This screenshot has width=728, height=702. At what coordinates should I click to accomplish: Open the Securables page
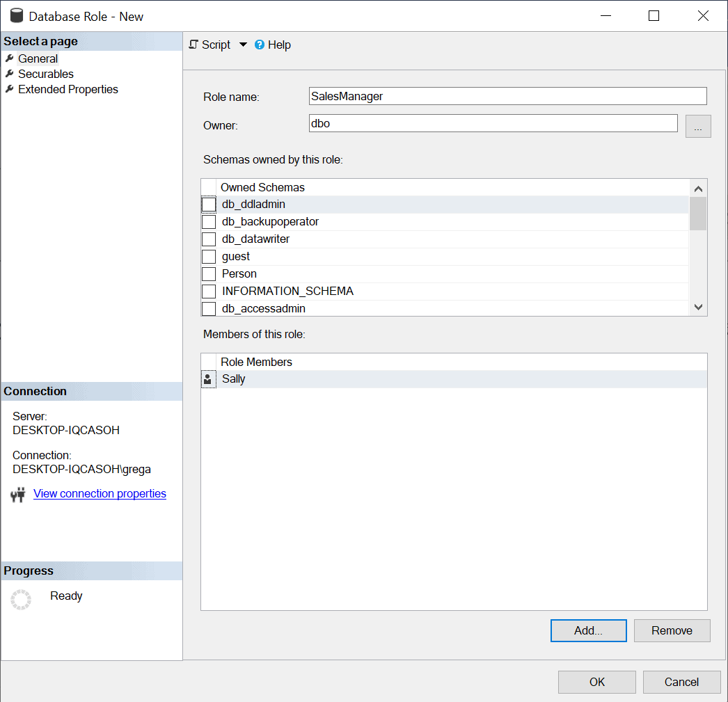coord(46,74)
